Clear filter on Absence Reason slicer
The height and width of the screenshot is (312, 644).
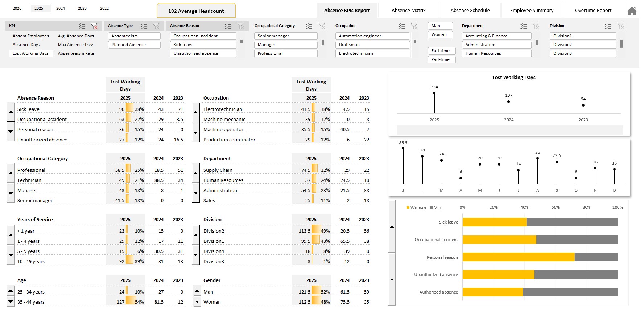point(241,26)
